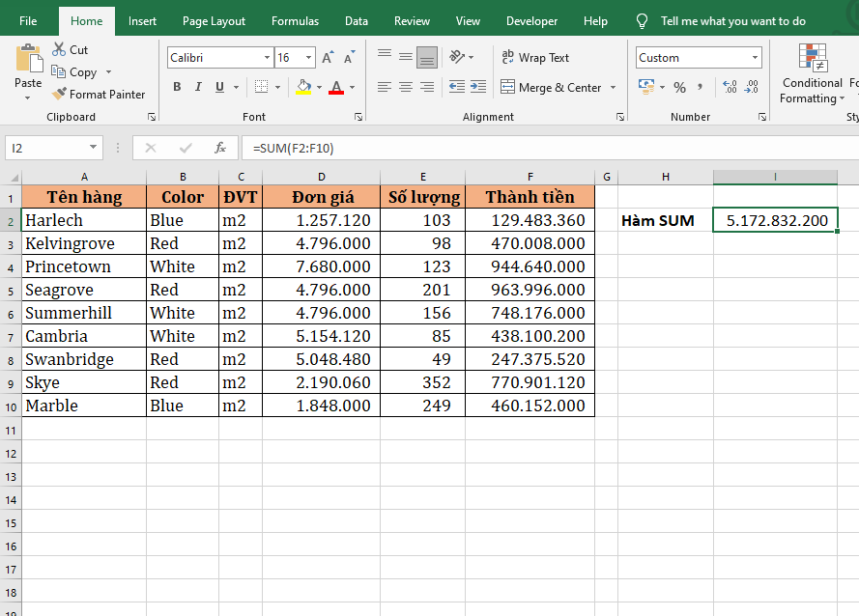This screenshot has width=859, height=616.
Task: Expand the Custom number format dropdown
Action: click(755, 58)
